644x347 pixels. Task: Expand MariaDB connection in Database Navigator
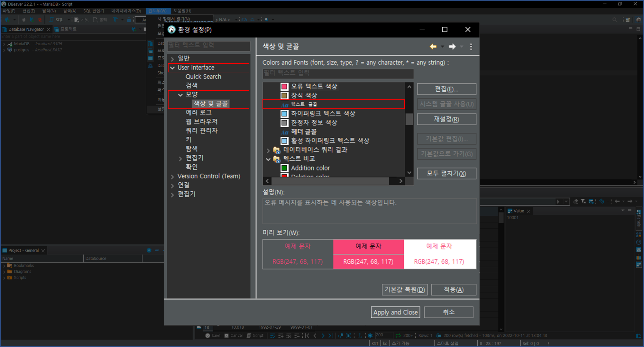click(x=4, y=44)
